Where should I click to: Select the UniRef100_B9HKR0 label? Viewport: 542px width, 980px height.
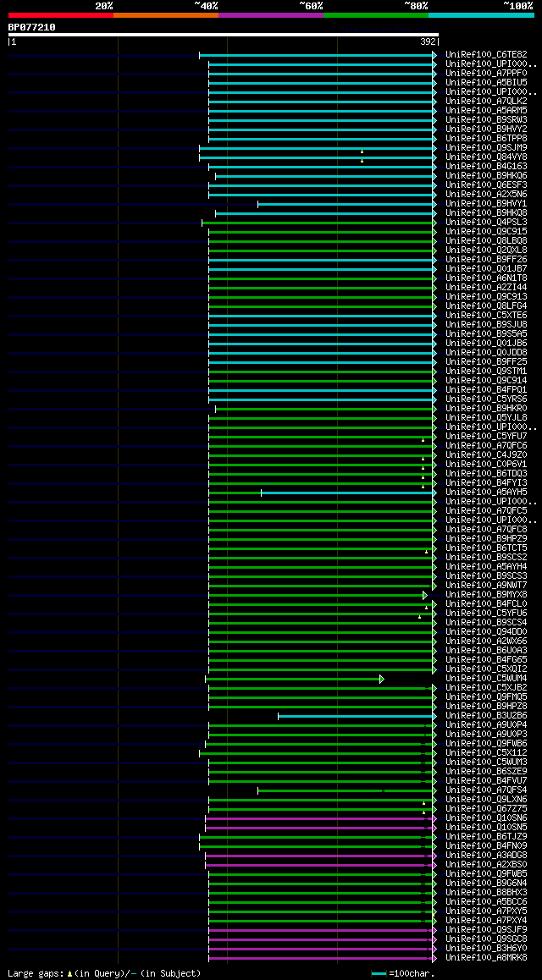486,409
